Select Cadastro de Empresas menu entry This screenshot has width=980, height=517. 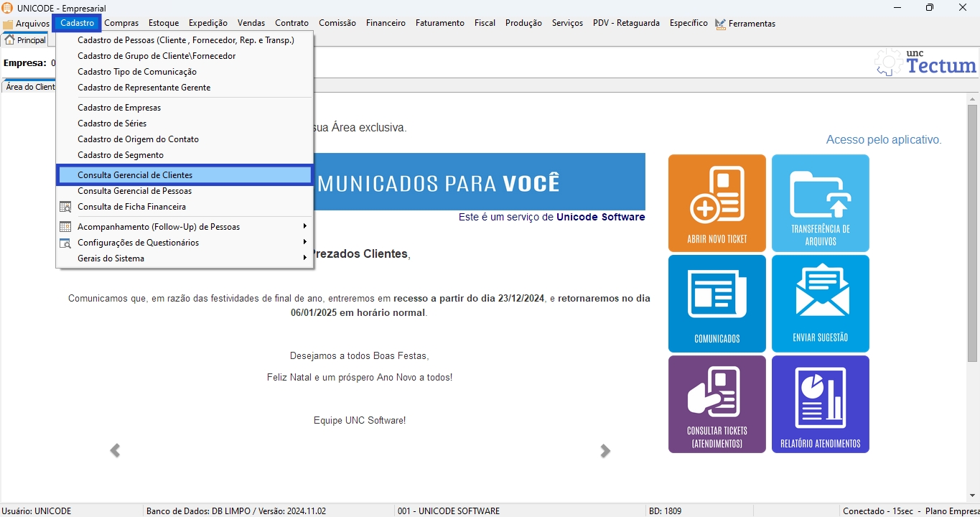(x=119, y=108)
